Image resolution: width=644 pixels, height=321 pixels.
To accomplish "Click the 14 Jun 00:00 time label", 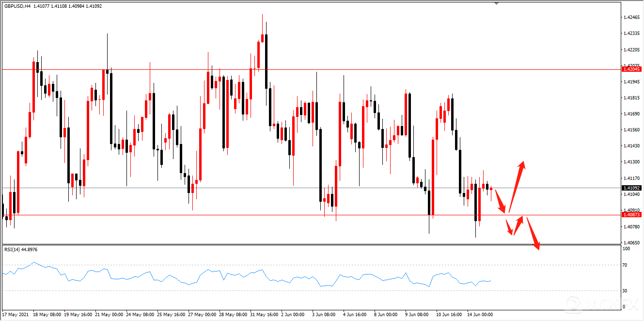I will tap(481, 314).
